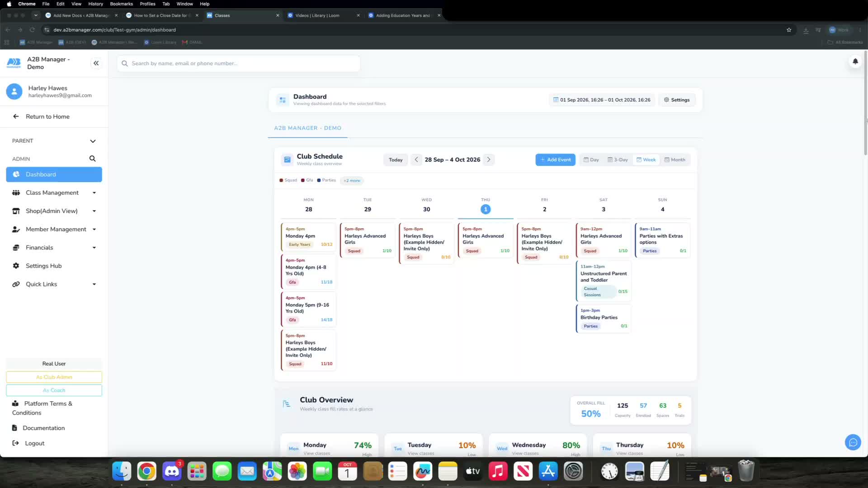Viewport: 868px width, 488px height.
Task: Select the A2B MANAGER - DEMO tab
Action: pyautogui.click(x=307, y=128)
